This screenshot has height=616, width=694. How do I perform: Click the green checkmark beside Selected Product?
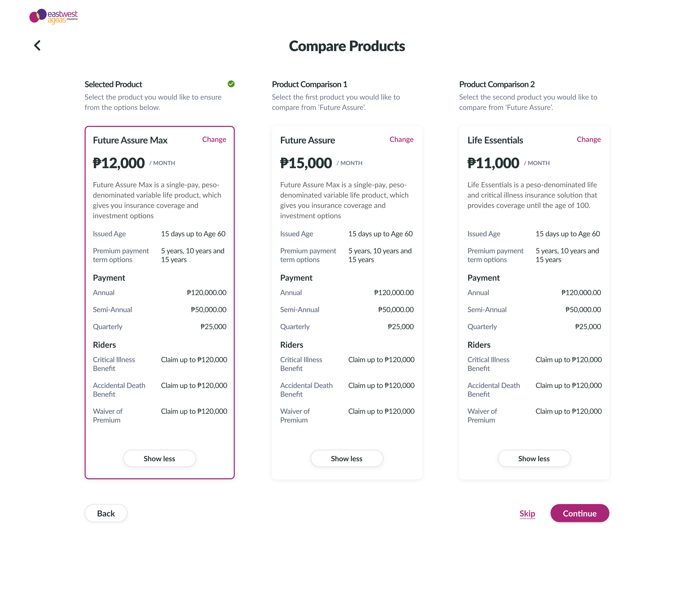point(231,84)
